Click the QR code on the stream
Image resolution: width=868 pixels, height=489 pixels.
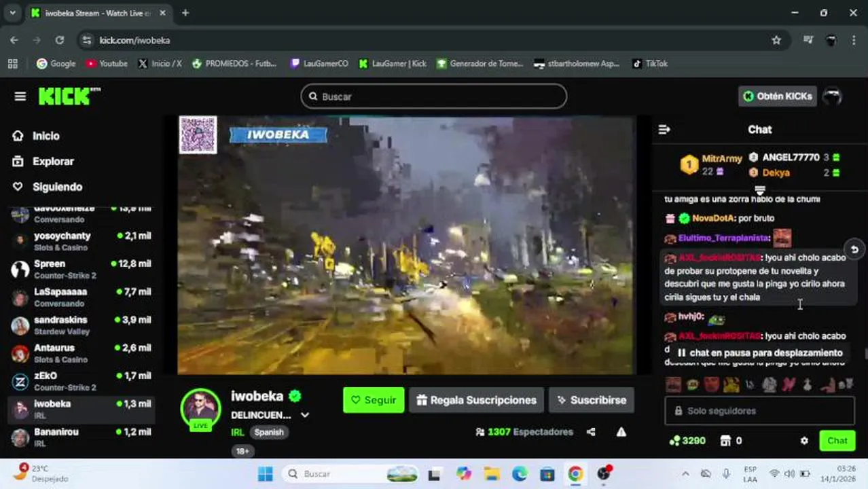click(x=198, y=134)
